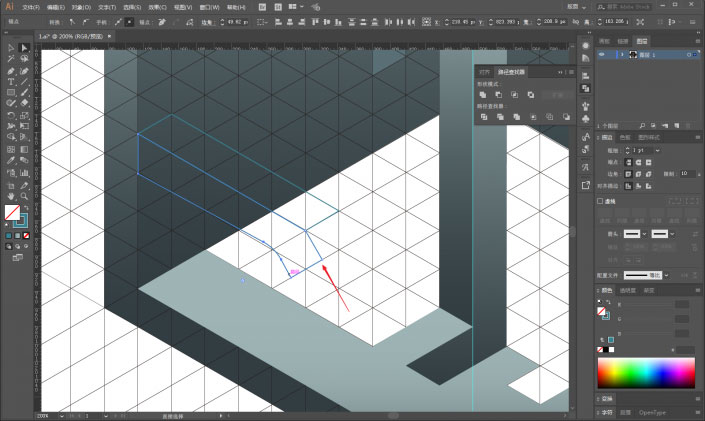Toggle visibility eye of layer 1

pos(602,54)
